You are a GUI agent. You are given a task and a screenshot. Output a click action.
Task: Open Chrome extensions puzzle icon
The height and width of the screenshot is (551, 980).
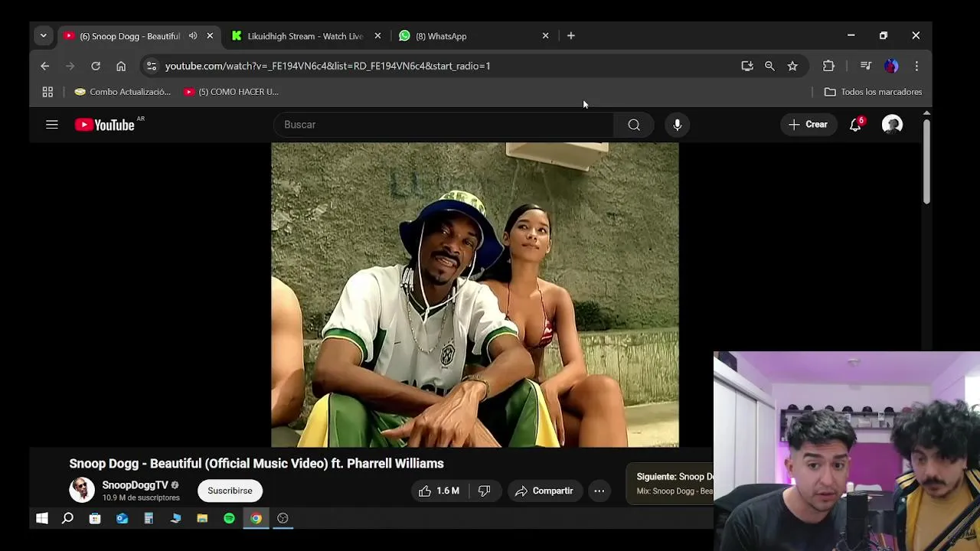(828, 66)
